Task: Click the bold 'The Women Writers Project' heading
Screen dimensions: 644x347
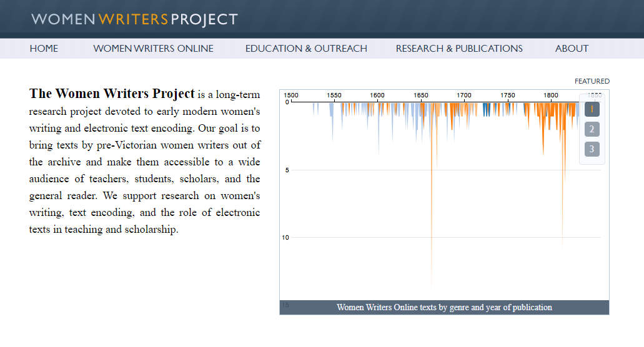Action: coord(112,94)
